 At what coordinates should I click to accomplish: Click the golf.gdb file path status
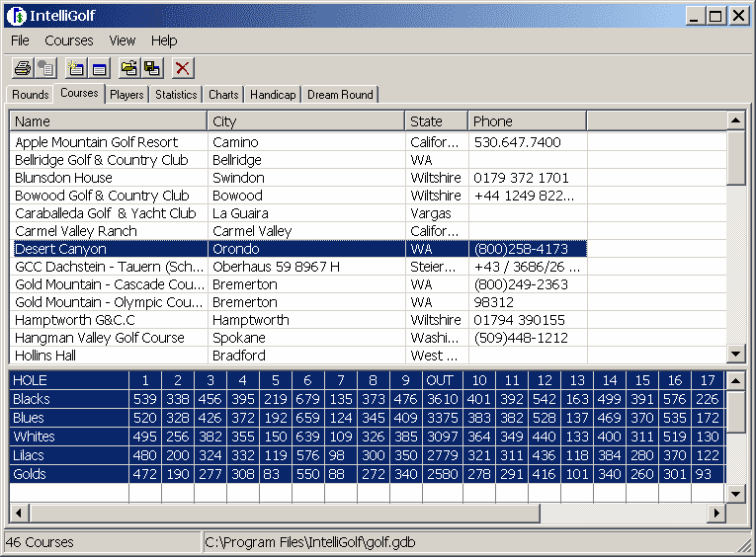point(310,542)
